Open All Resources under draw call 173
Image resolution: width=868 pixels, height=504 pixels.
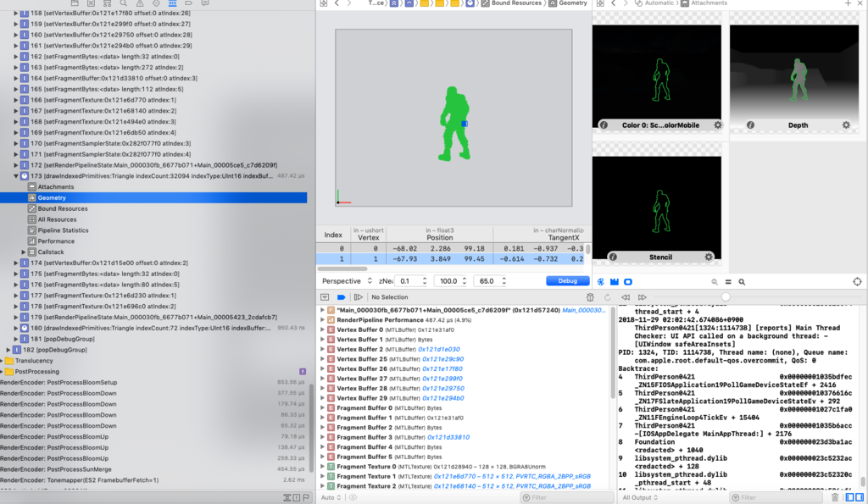(x=57, y=219)
